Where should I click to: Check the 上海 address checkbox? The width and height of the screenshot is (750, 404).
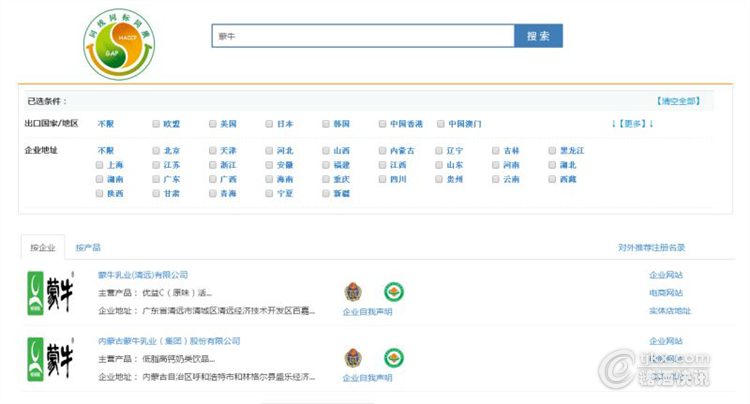pyautogui.click(x=99, y=165)
